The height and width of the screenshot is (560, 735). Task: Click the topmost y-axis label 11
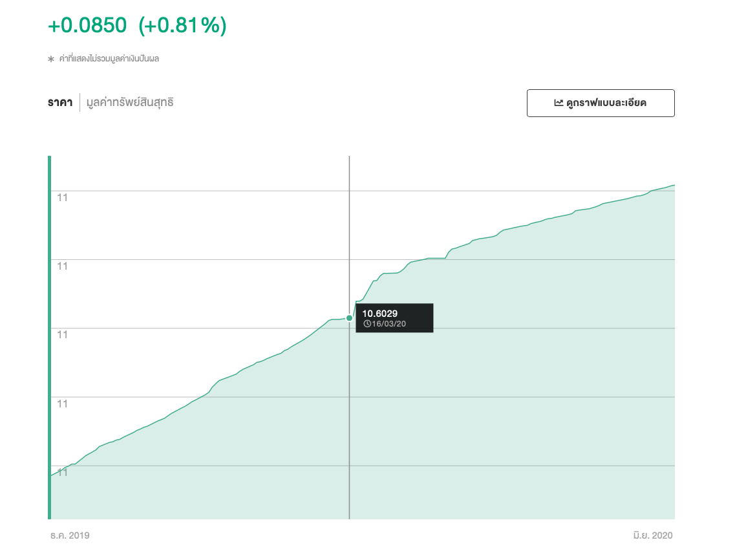coord(62,197)
